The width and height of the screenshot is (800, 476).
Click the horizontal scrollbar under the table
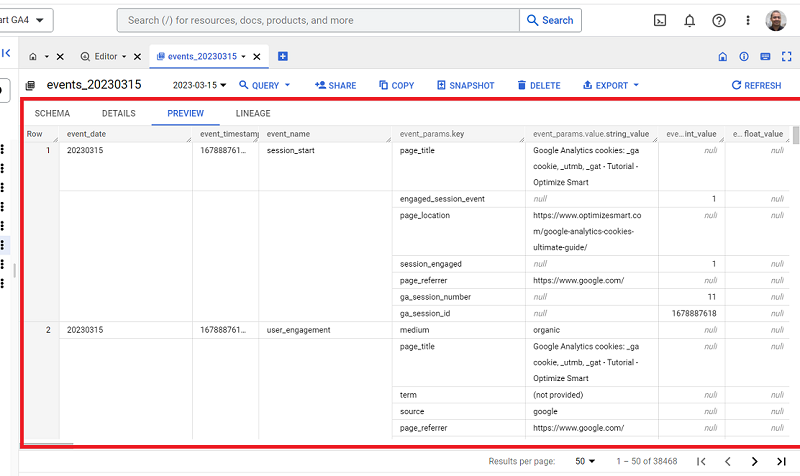click(x=49, y=444)
